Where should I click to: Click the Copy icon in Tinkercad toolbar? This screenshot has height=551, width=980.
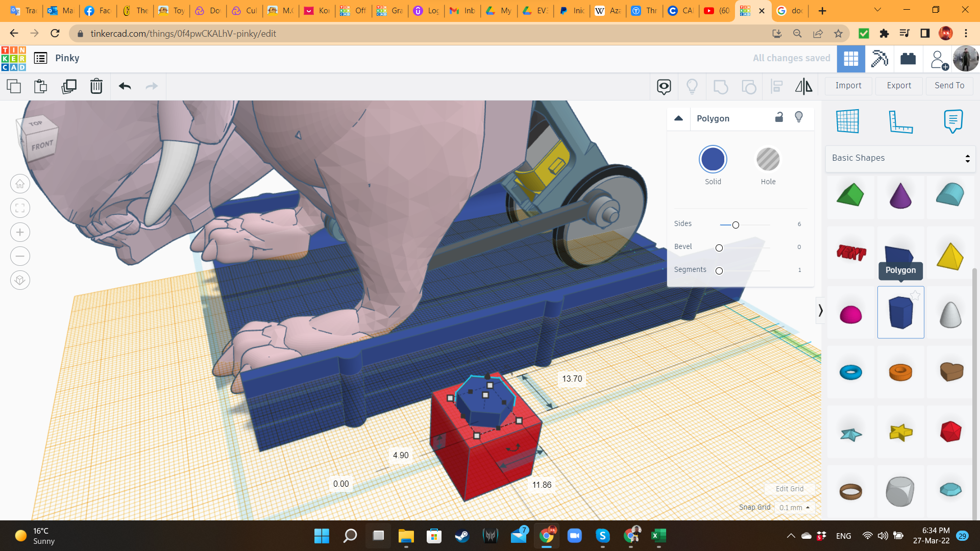[14, 86]
